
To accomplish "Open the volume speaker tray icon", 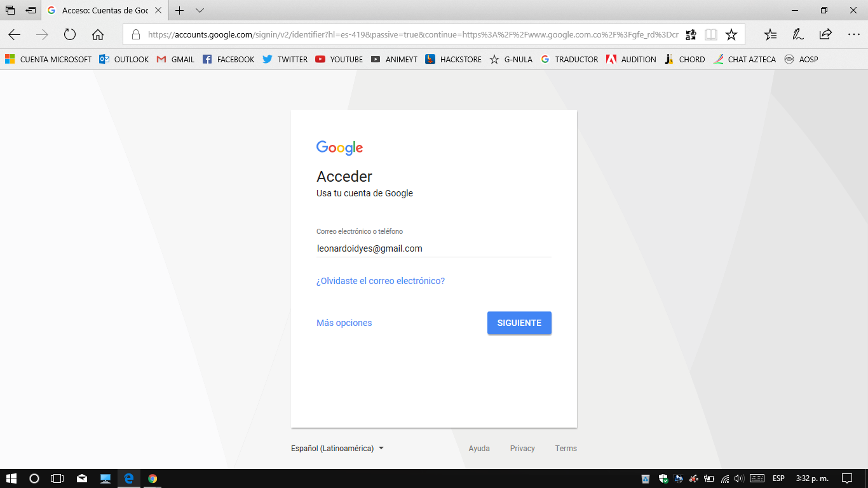I will pyautogui.click(x=739, y=478).
